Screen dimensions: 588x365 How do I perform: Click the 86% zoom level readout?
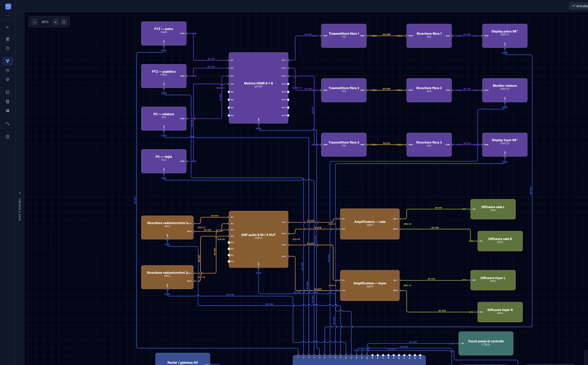pos(45,22)
